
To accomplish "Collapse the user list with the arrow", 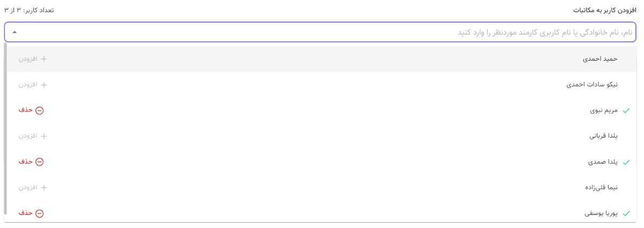I will (14, 32).
